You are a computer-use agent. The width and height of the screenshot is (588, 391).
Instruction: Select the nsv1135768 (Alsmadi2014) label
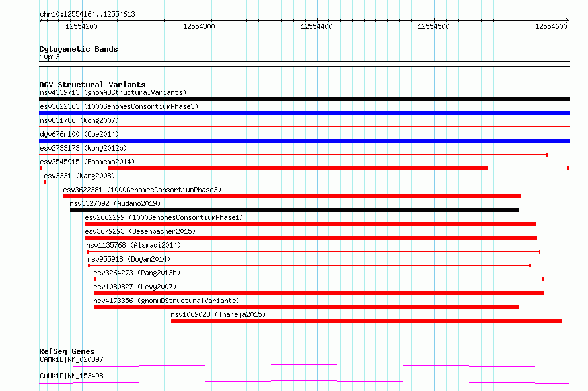[x=133, y=245]
